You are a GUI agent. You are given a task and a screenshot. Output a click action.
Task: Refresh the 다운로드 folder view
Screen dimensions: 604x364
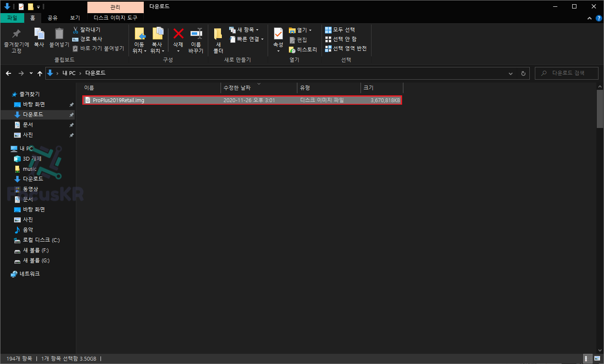[x=523, y=73]
